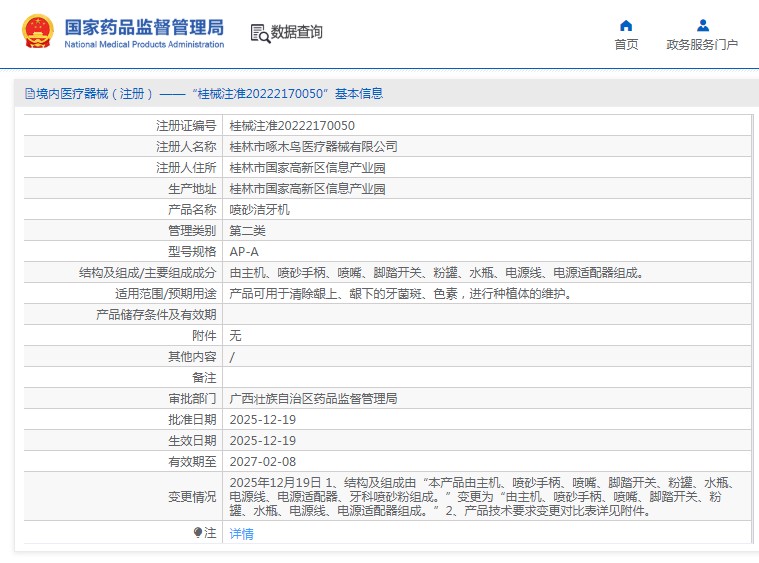Click 生效日期 value 2025-12-19
The height and width of the screenshot is (563, 759).
click(262, 441)
